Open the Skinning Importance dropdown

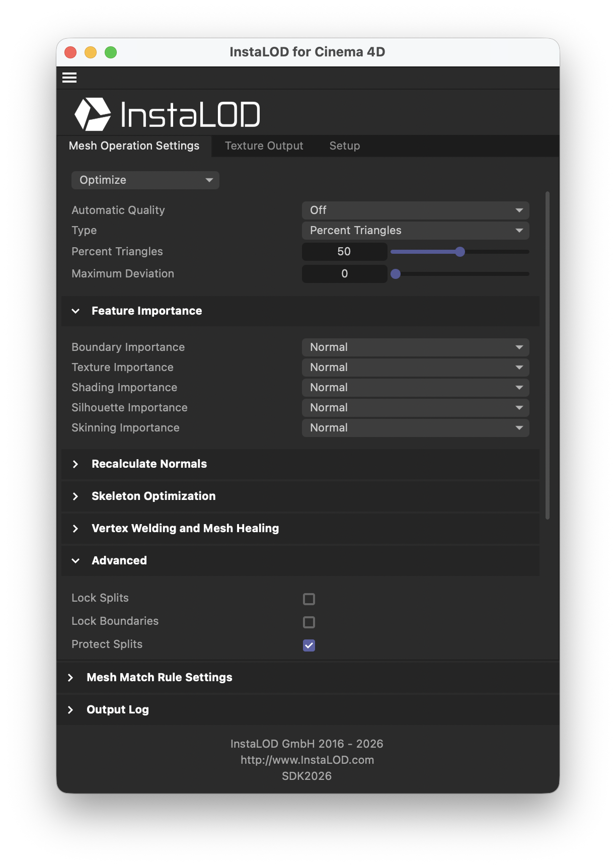tap(416, 428)
